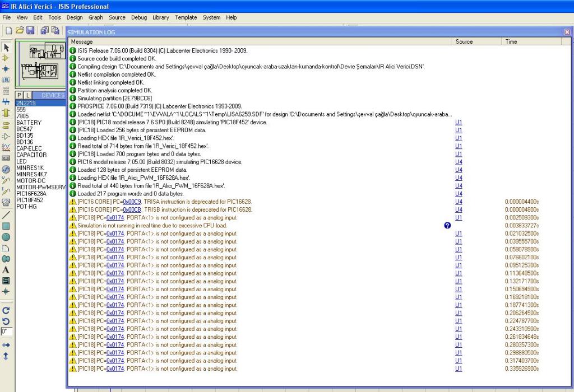
Task: Open the Library menu
Action: click(161, 17)
